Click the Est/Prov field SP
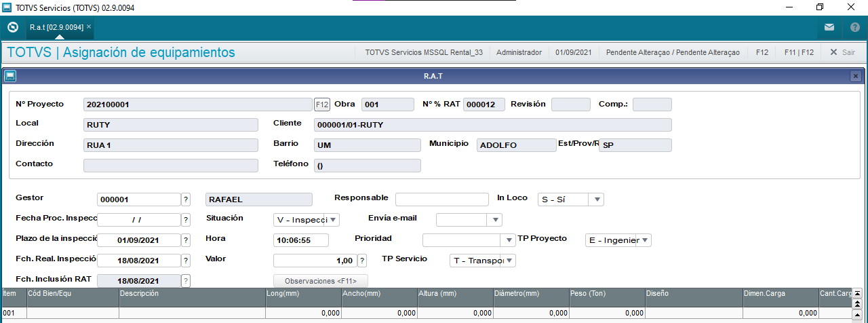 (635, 145)
